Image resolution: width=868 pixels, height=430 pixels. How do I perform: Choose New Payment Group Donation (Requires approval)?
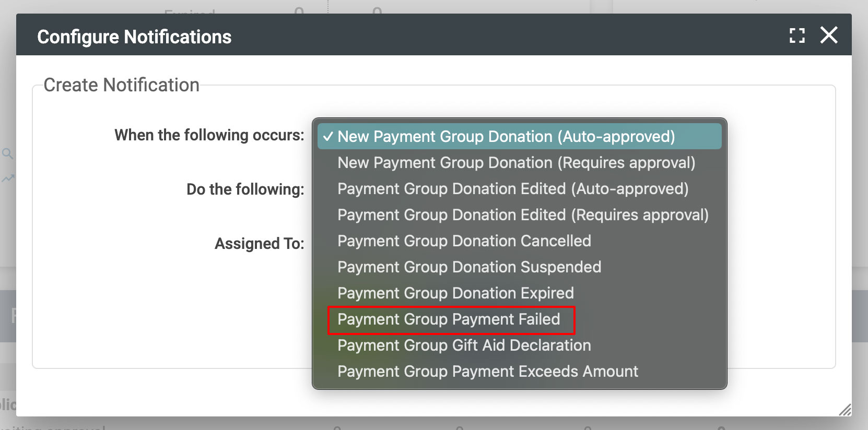pyautogui.click(x=516, y=162)
